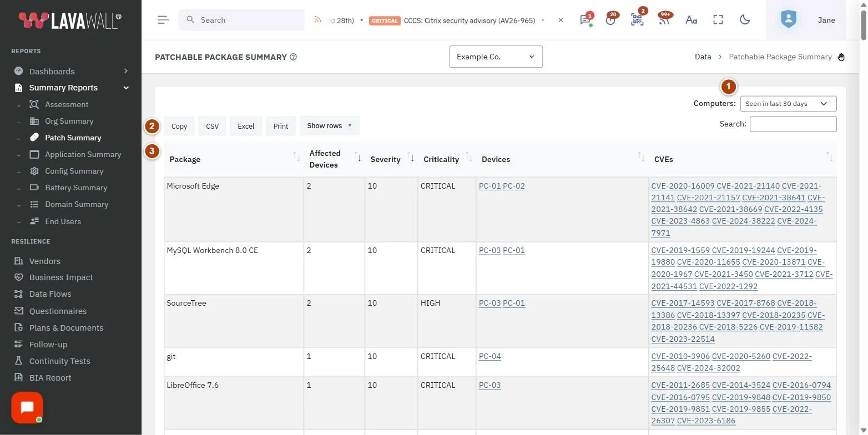Switch to dark mode moon icon

point(745,20)
